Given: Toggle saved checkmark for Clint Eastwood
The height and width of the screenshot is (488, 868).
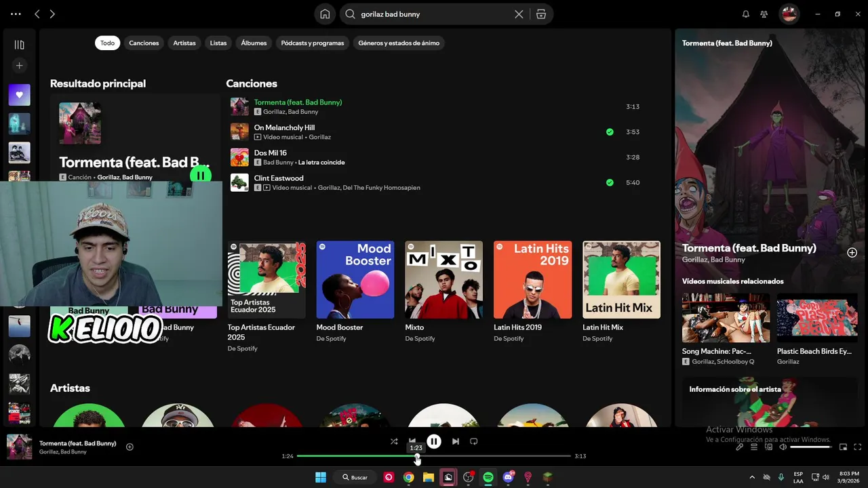Looking at the screenshot, I should [x=610, y=182].
